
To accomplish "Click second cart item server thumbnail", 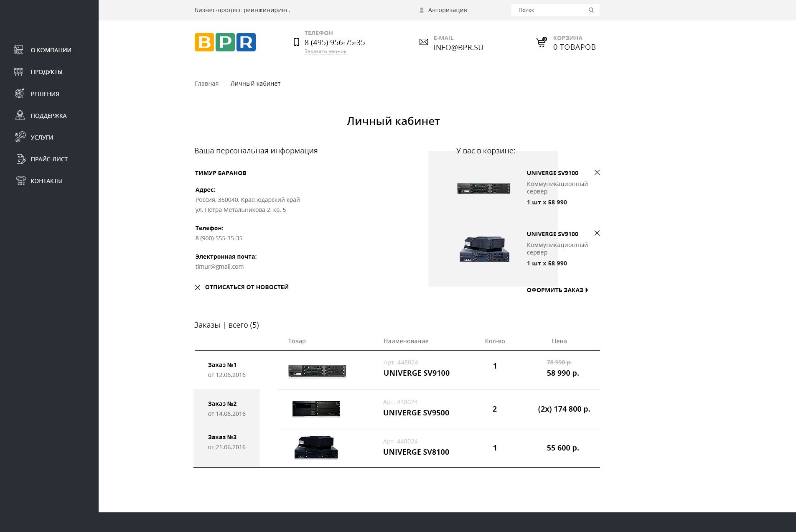I will click(x=485, y=249).
